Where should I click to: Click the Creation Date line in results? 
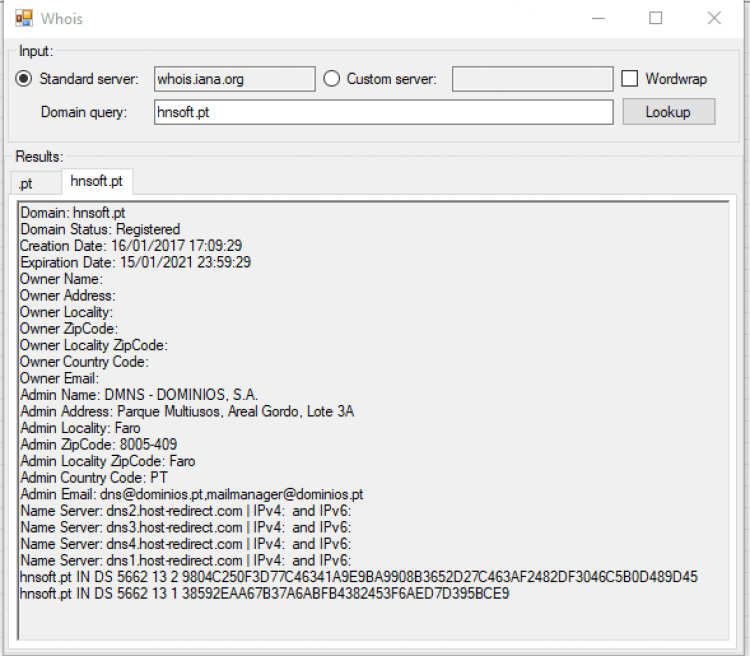point(131,246)
